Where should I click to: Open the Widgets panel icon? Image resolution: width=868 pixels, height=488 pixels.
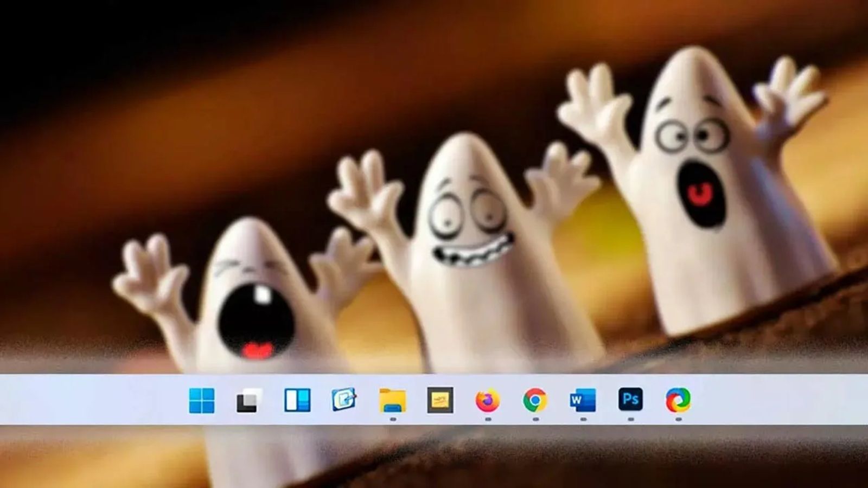click(297, 401)
